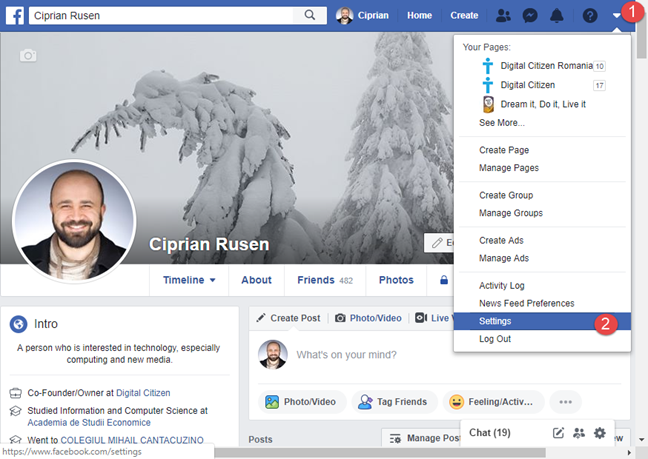Image resolution: width=648 pixels, height=459 pixels.
Task: Click the small avatar in the top bar
Action: coord(344,16)
